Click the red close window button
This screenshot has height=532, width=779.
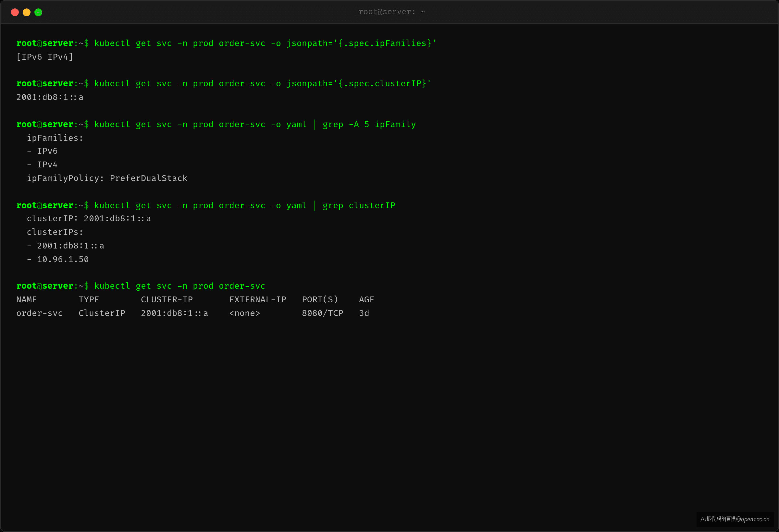click(15, 12)
